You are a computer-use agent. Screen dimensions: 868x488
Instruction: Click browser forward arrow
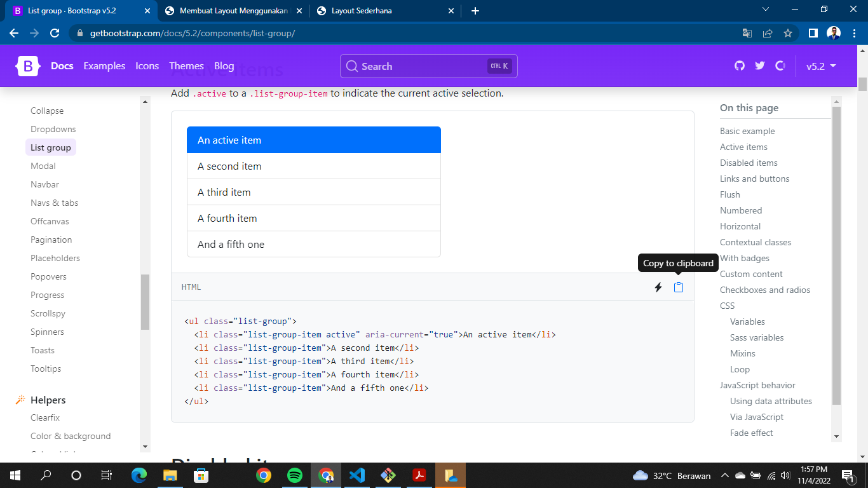click(x=34, y=33)
